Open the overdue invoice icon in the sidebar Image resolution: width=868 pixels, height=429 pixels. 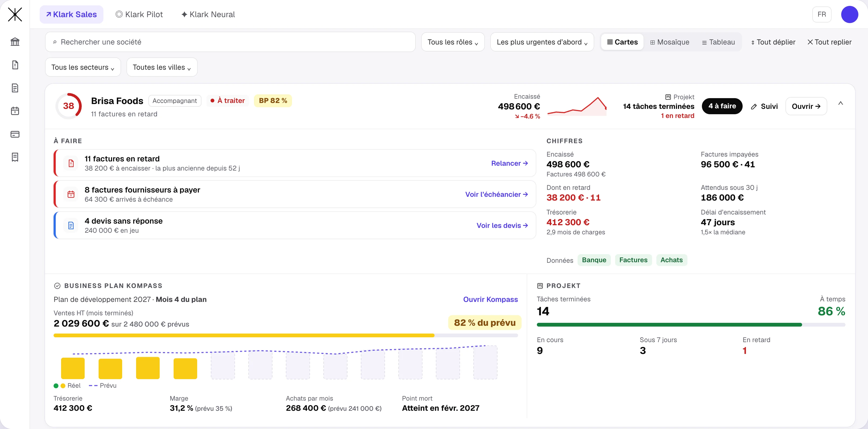[x=15, y=65]
